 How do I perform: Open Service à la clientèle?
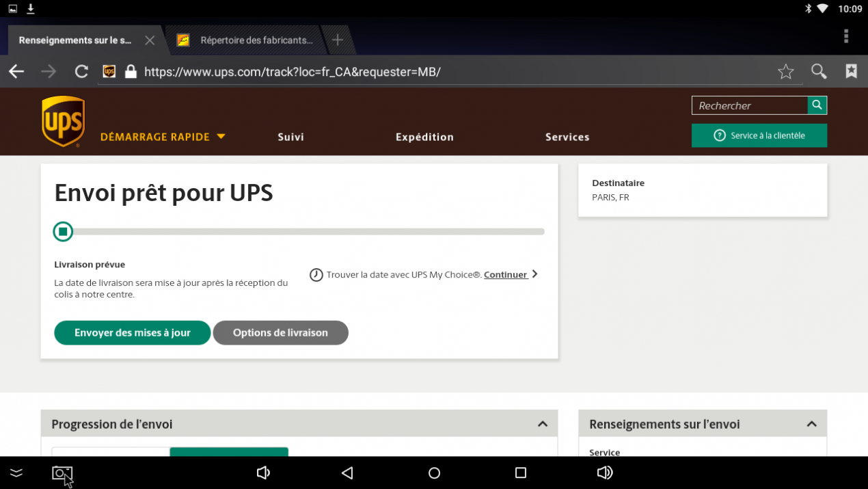[759, 135]
